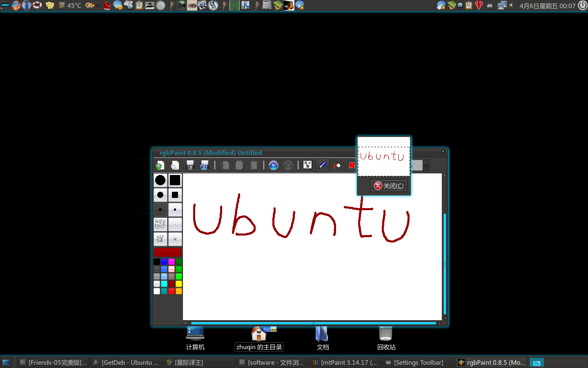Click the workspace switcher in bottom panel
Viewport: 588px width, 368px height.
tap(558, 362)
